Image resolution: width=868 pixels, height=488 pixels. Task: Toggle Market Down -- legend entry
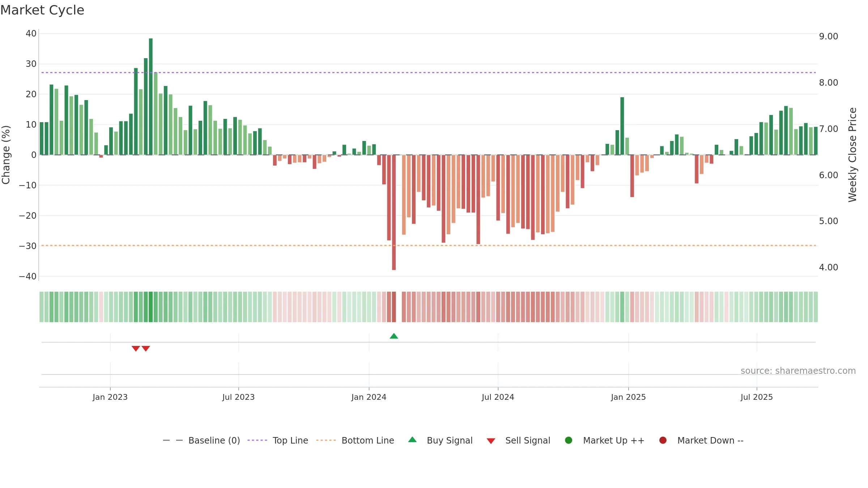pos(701,440)
